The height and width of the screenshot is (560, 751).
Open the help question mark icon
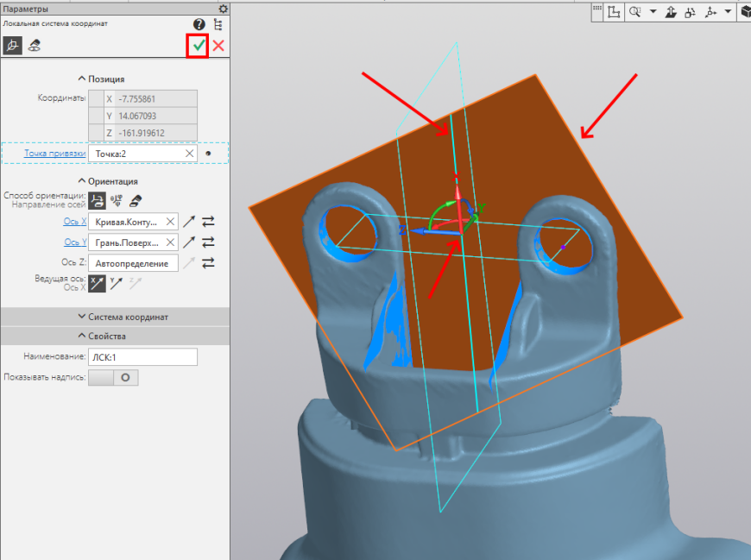199,24
